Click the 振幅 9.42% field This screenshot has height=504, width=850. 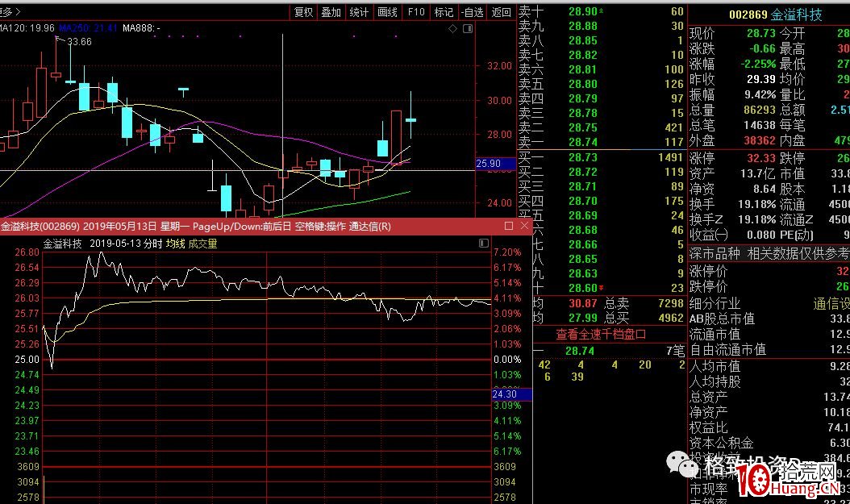click(x=732, y=95)
